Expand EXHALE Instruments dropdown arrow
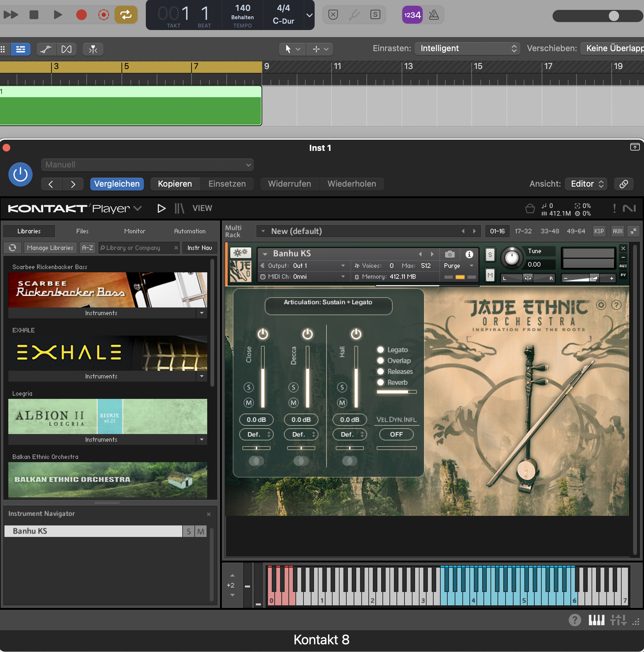This screenshot has height=652, width=644. pos(201,376)
